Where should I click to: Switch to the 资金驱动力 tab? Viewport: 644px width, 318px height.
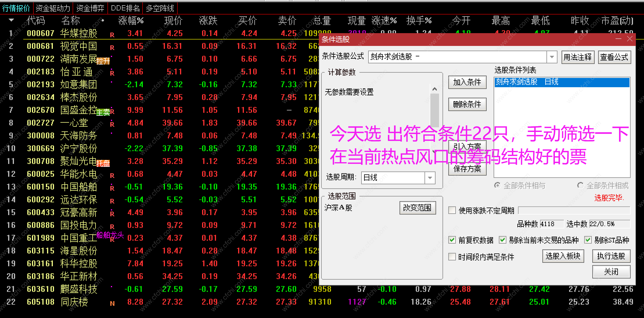pos(53,8)
